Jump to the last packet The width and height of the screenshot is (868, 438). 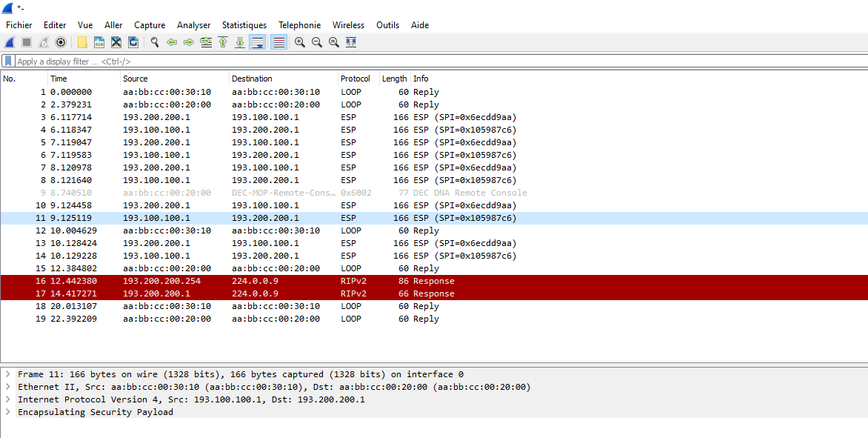point(240,42)
